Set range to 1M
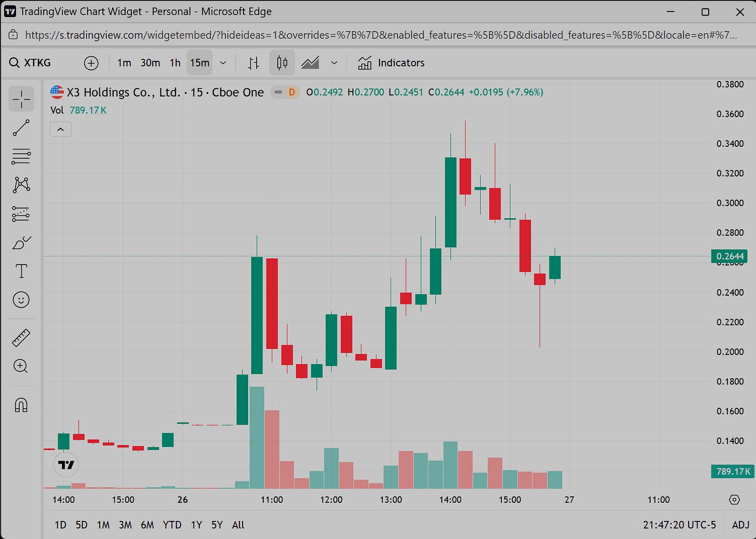 pos(103,525)
